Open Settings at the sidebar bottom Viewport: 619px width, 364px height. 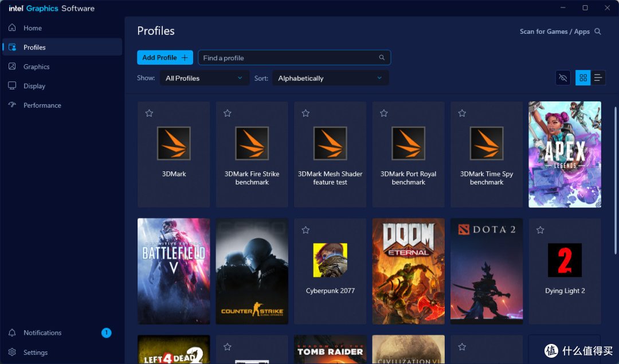[62, 352]
